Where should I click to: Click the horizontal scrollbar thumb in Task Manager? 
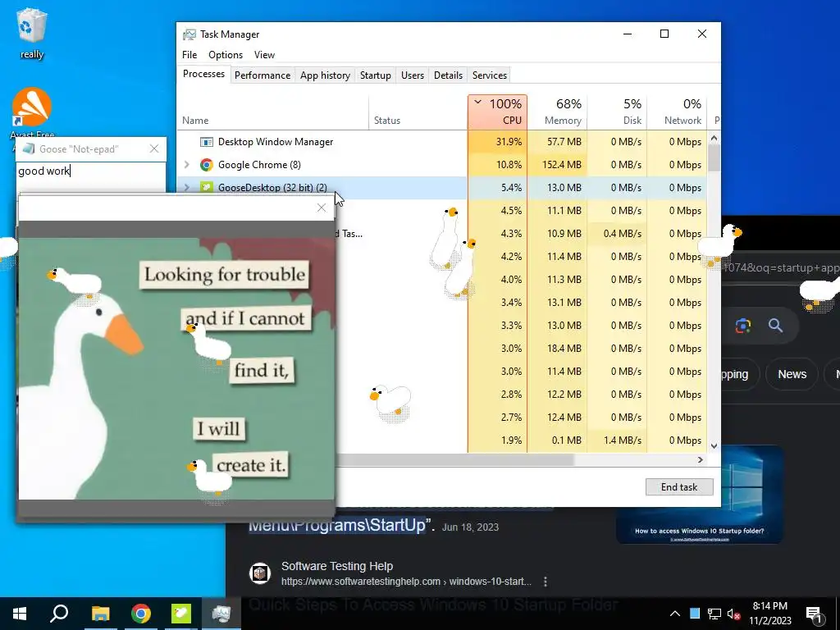click(454, 459)
